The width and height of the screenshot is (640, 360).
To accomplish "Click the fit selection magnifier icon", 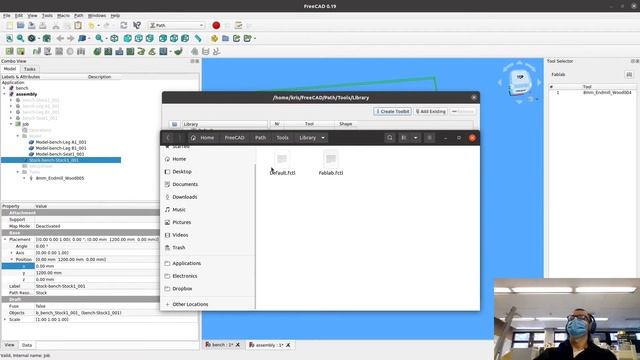I will pyautogui.click(x=20, y=38).
